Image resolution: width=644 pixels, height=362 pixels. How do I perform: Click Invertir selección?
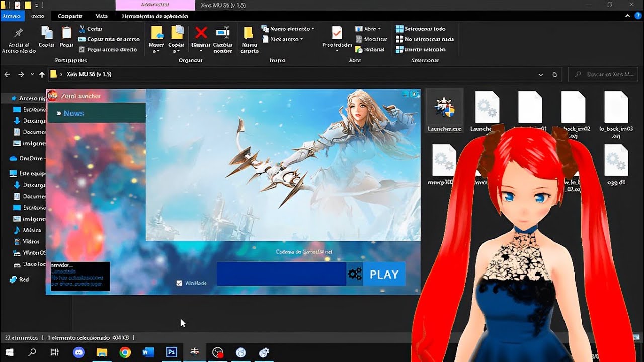click(421, 49)
